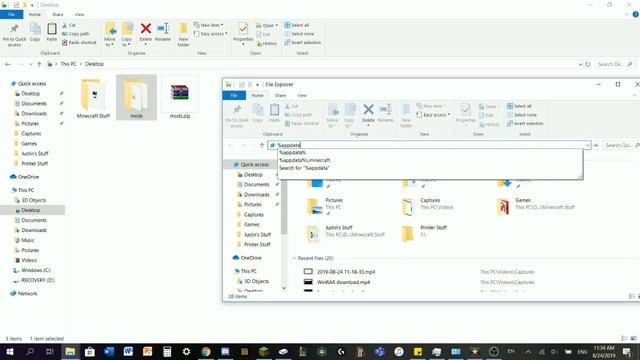Viewport: 640px width, 360px height.
Task: Open Justin's Stuff folder in File Explorer content
Action: [x=345, y=233]
